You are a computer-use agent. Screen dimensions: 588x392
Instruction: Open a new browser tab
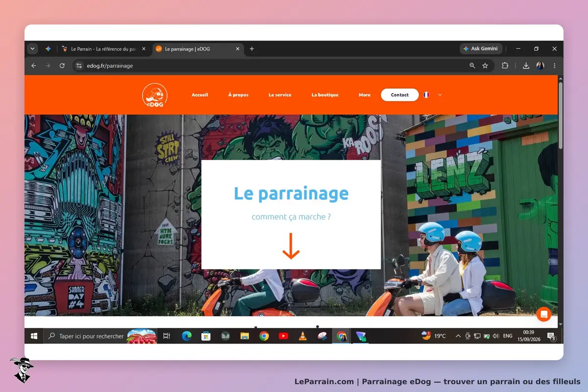(x=252, y=49)
